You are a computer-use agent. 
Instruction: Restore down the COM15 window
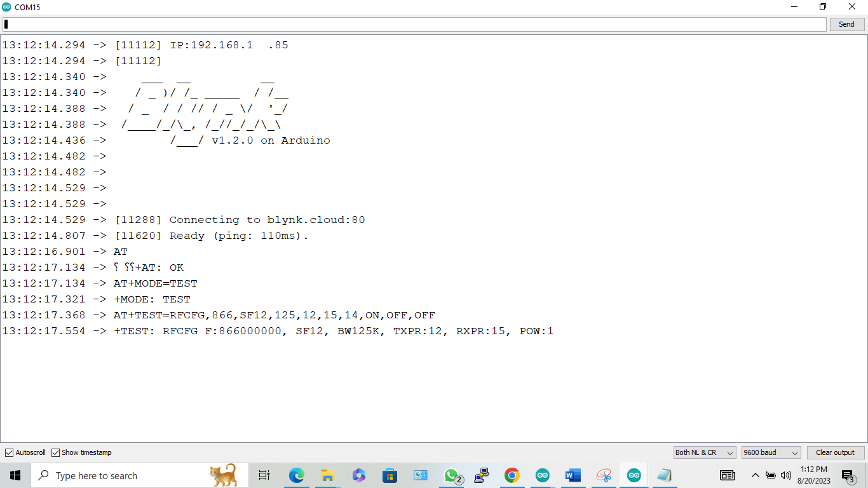click(823, 6)
